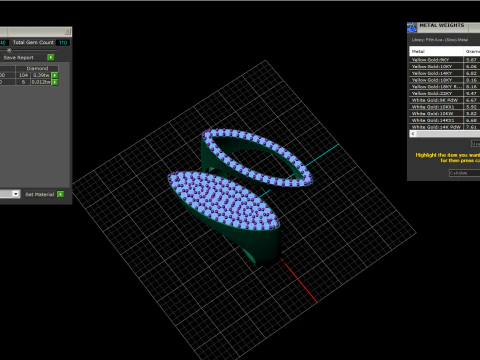This screenshot has width=480, height=360.
Task: Close the gem report panel
Action: [68, 32]
